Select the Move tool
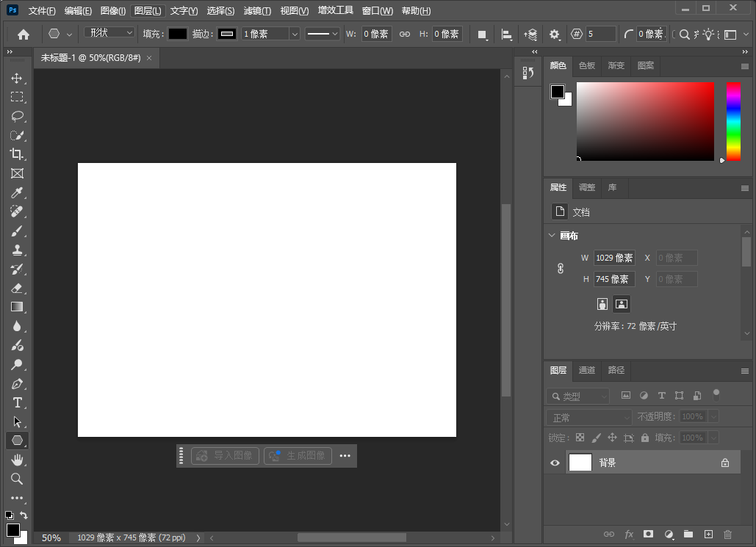This screenshot has height=547, width=756. [17, 78]
